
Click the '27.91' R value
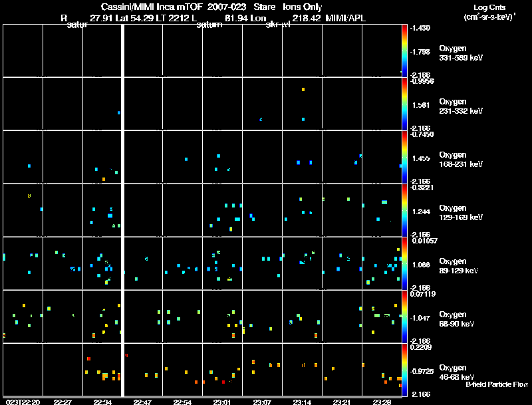point(101,19)
